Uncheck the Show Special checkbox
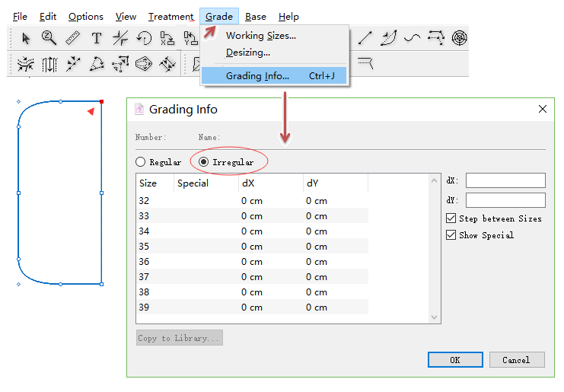The width and height of the screenshot is (564, 392). (x=451, y=235)
